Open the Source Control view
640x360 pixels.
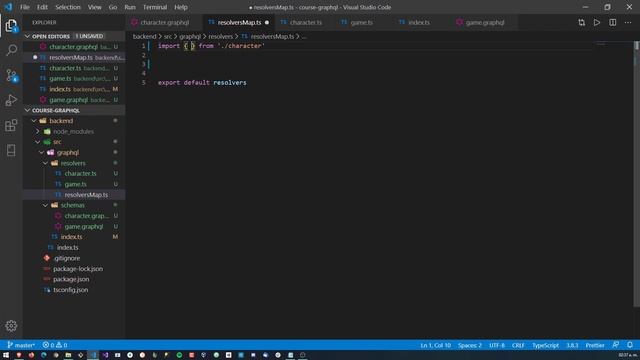point(11,76)
